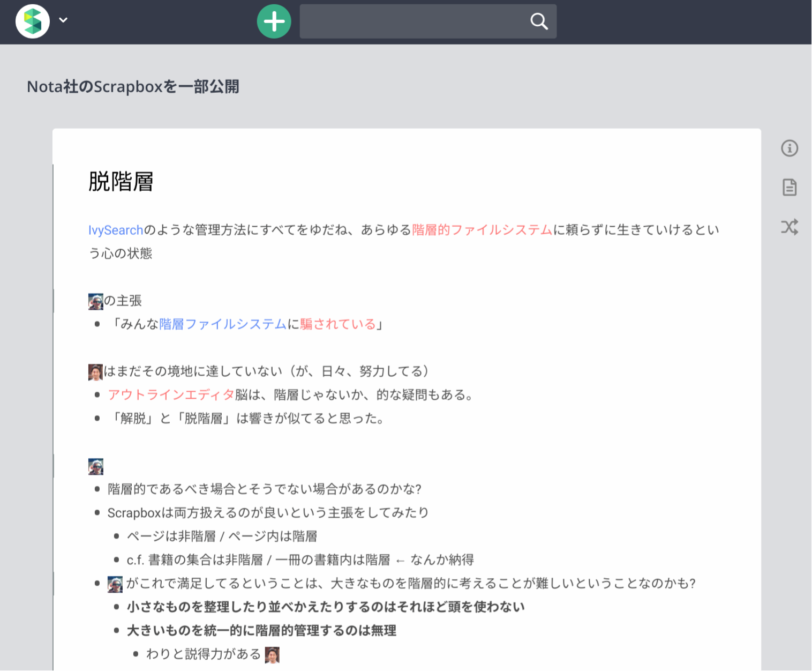This screenshot has width=812, height=671.
Task: Follow the IvySearch link
Action: pos(116,230)
